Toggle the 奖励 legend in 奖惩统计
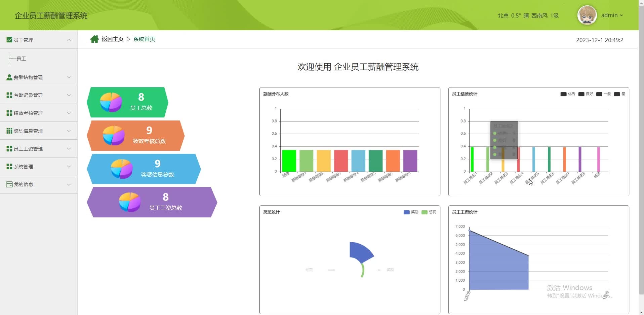Viewport: 644px width, 315px height. pyautogui.click(x=411, y=212)
